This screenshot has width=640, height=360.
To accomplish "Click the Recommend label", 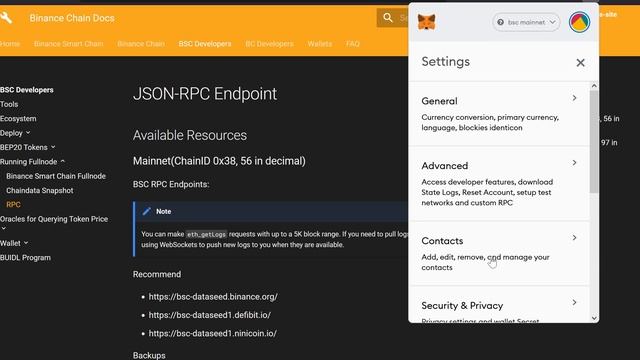I will tap(157, 274).
